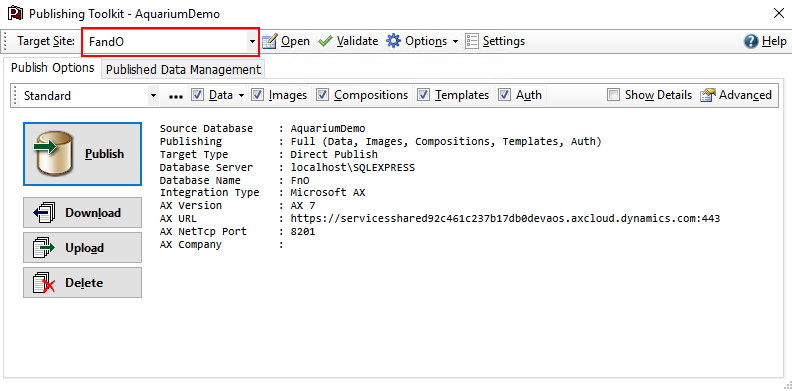Click the Options gear icon
Screen dimensions: 792x391
[x=394, y=41]
